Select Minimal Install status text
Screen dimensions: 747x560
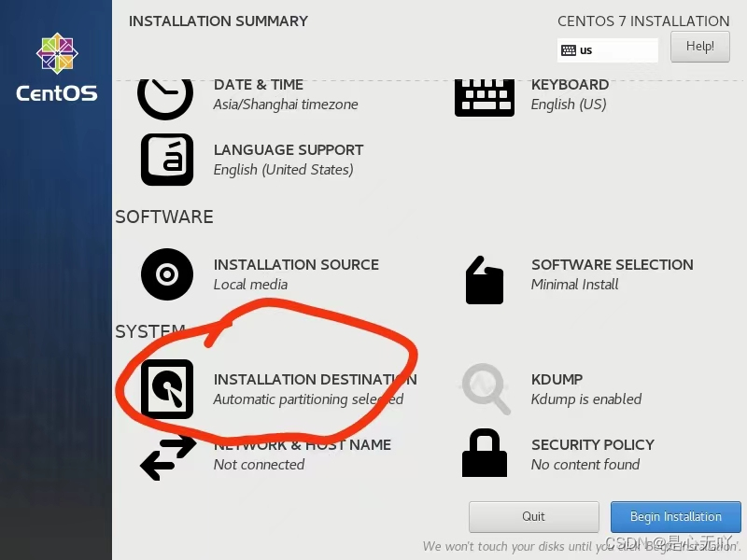(x=574, y=285)
